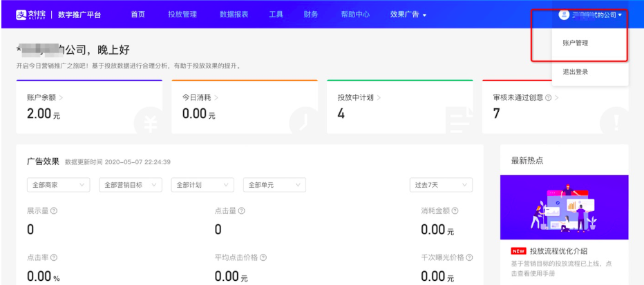The image size is (644, 285).
Task: Open the 投放流程优化介绍 article
Action: pos(558,251)
